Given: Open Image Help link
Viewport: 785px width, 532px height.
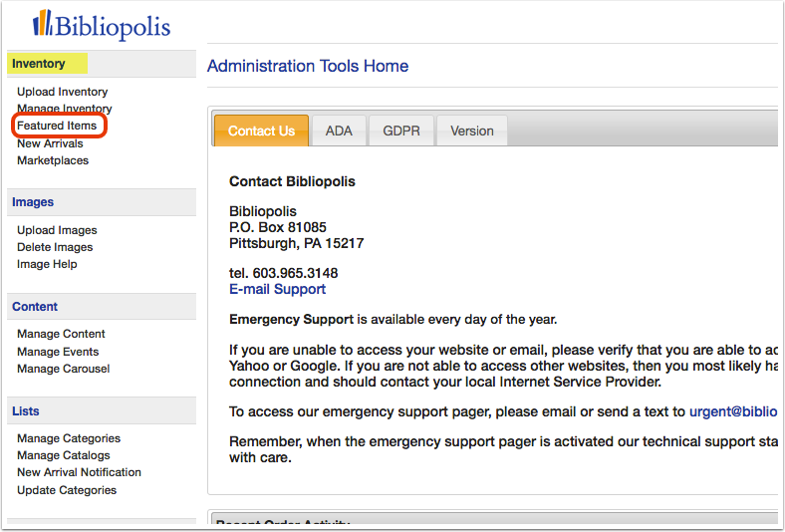Looking at the screenshot, I should point(47,264).
